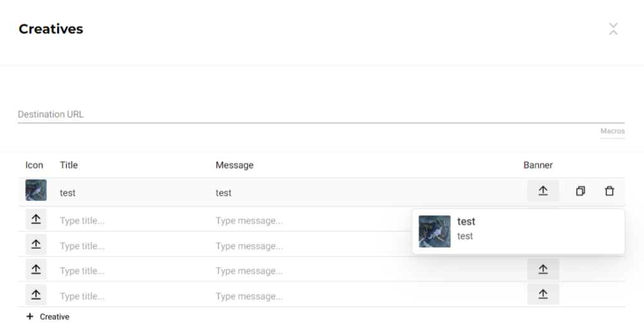Screen dimensions: 644x325
Task: Upload icon for the second creative row
Action: click(36, 219)
